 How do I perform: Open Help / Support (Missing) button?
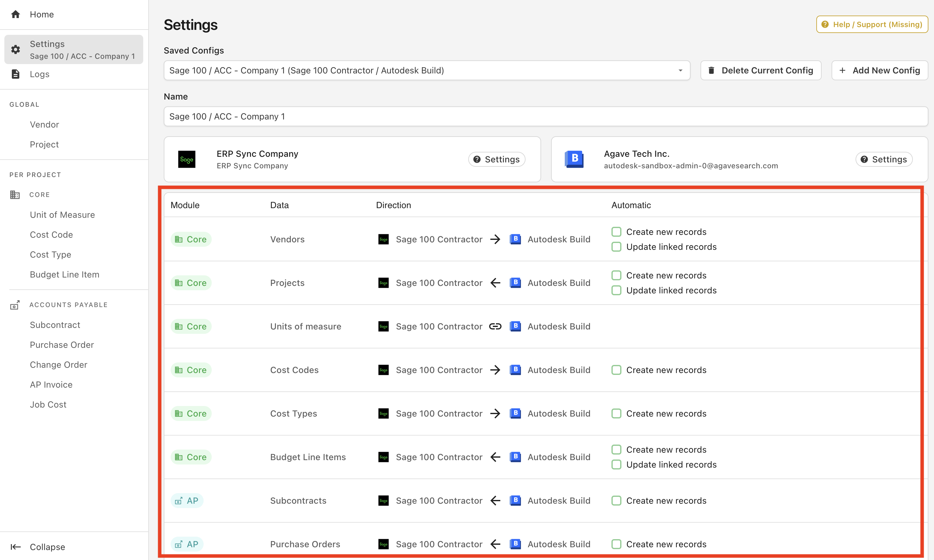click(872, 24)
